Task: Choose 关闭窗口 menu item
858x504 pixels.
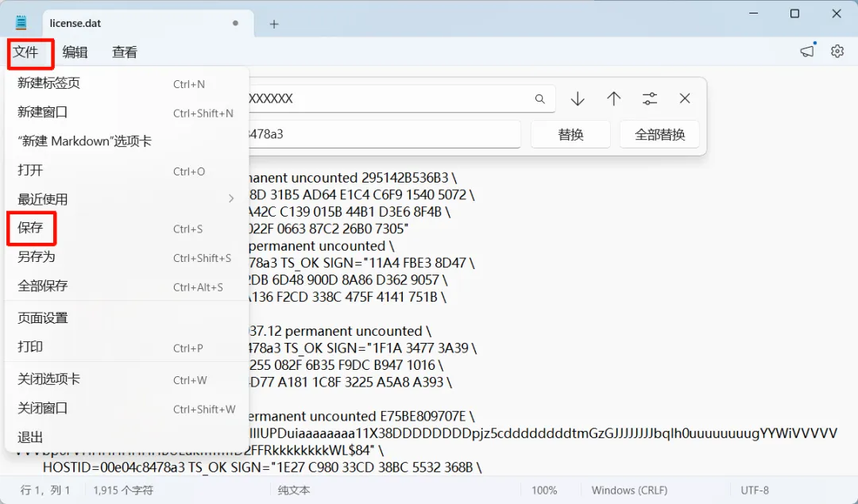Action: click(x=127, y=408)
